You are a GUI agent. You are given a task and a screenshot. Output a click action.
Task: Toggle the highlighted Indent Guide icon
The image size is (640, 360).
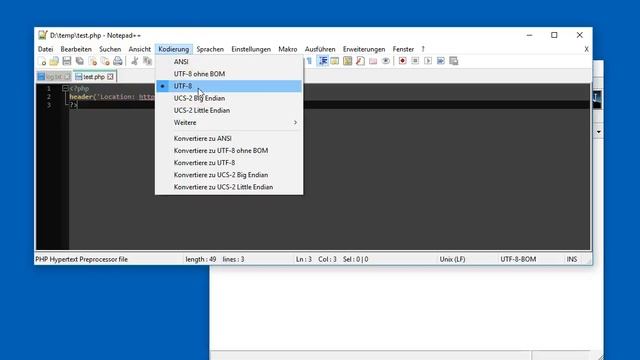pyautogui.click(x=322, y=61)
